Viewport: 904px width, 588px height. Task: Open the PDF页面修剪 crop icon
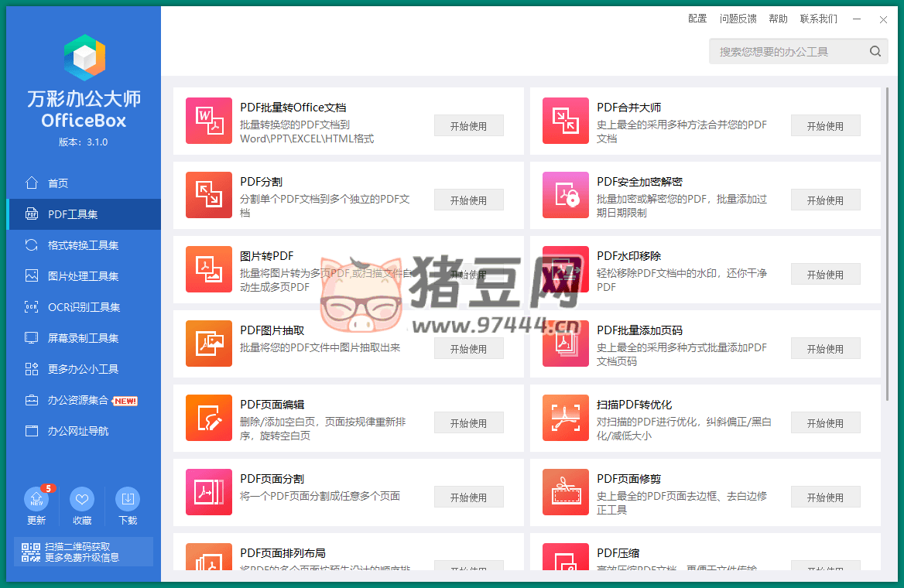[x=566, y=492]
